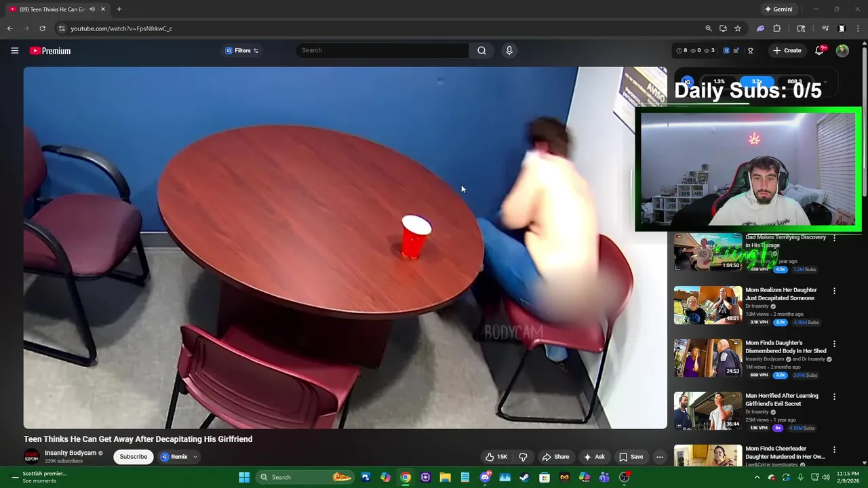Screen dimensions: 868x488
Task: Click the address bar URL
Action: click(122, 28)
